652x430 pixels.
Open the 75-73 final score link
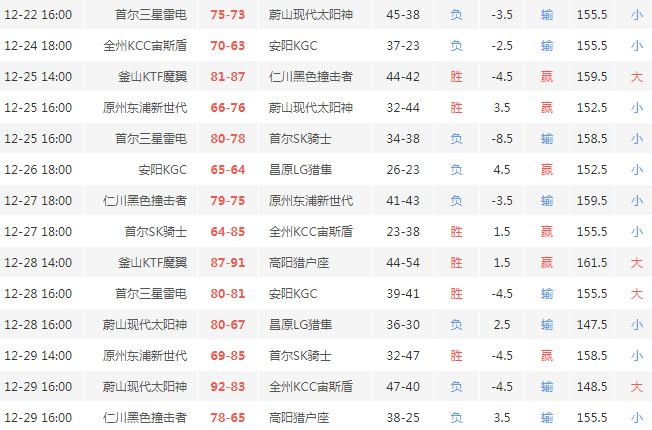tap(227, 15)
